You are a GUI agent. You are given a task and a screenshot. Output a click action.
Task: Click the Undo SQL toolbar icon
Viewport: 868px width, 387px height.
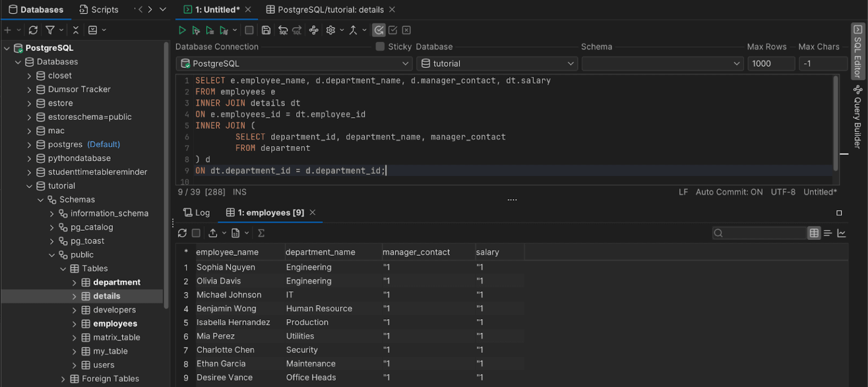(x=283, y=30)
